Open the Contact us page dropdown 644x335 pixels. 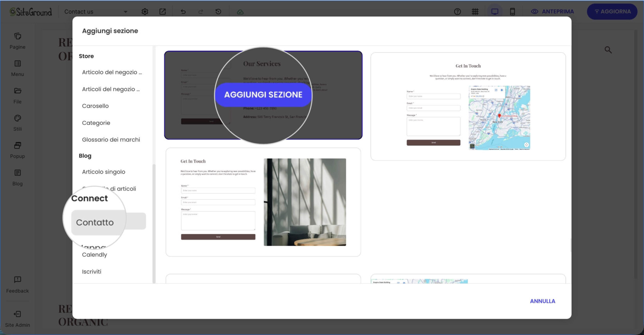[x=96, y=12]
